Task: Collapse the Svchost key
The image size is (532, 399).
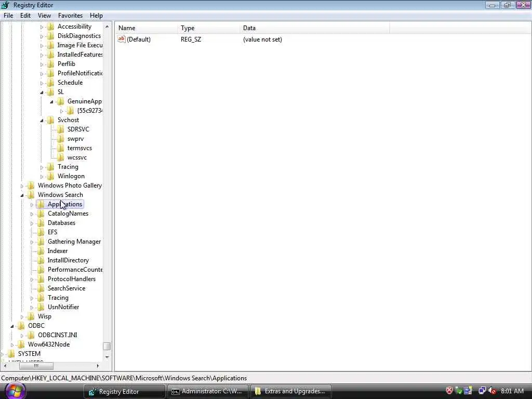Action: pos(42,121)
